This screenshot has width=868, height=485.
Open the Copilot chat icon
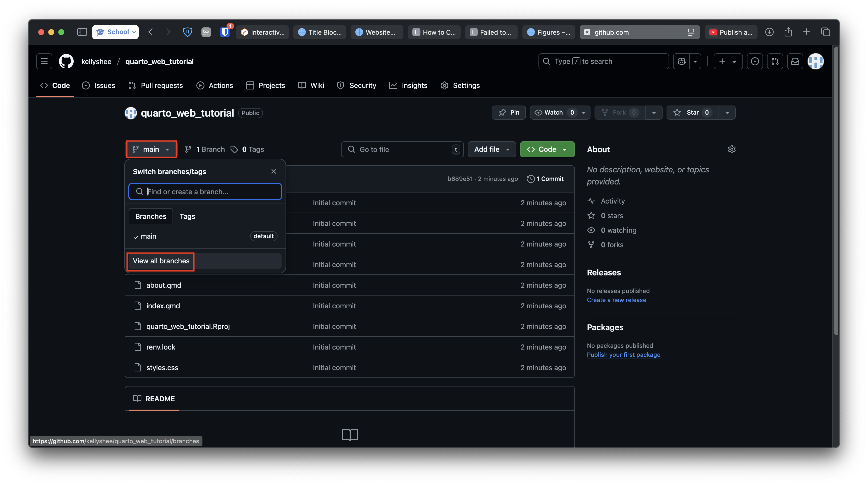[681, 61]
